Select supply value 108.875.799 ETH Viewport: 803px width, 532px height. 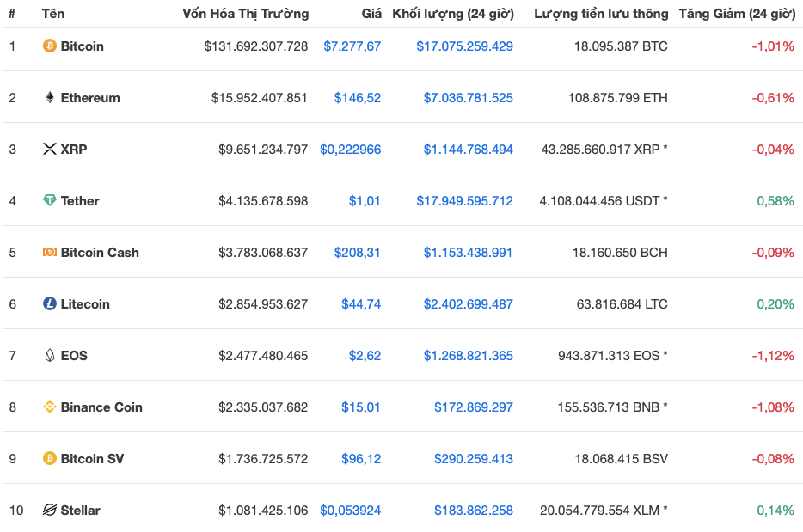tap(617, 98)
